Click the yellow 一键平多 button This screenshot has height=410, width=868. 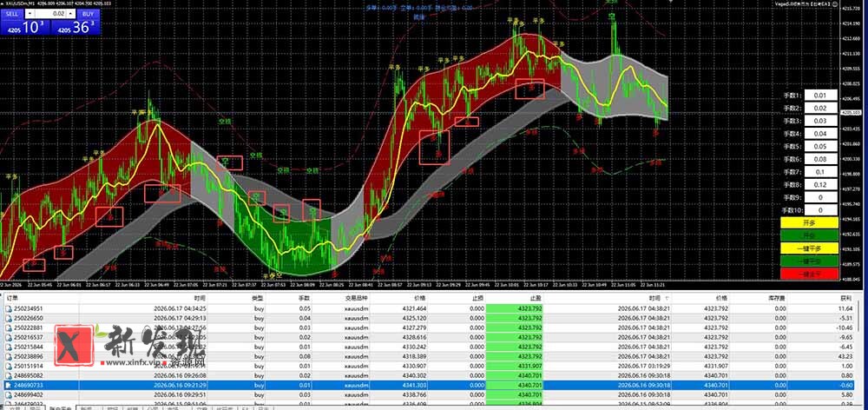click(809, 248)
